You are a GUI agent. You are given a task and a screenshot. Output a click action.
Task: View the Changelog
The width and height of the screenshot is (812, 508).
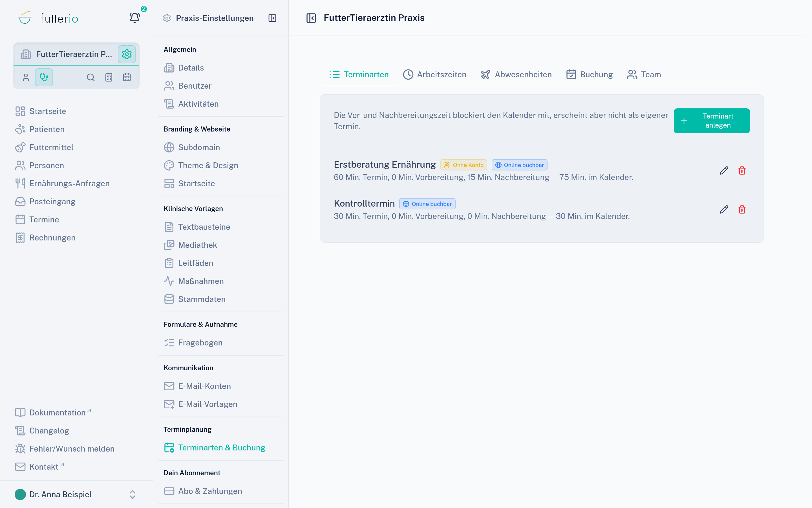coord(42,431)
